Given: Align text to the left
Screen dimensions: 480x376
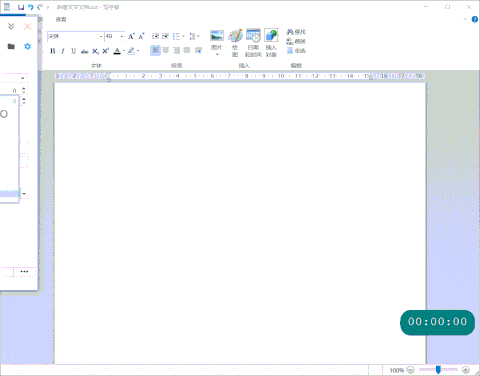Looking at the screenshot, I should (155, 50).
